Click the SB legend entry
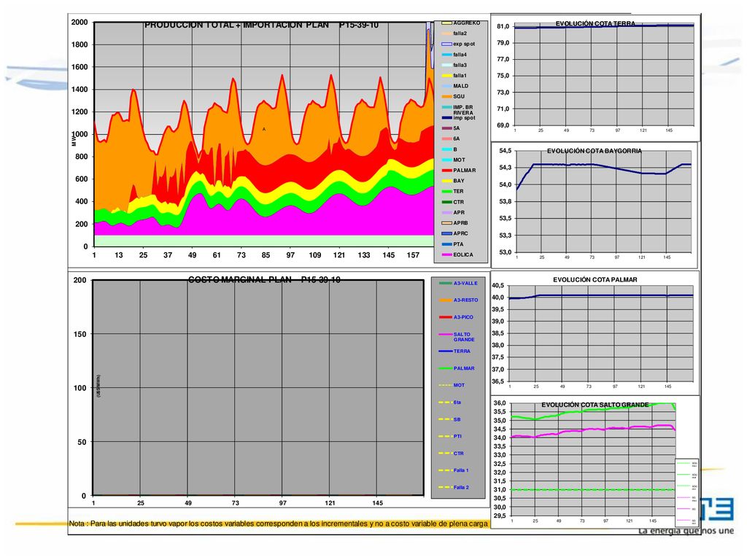747x560 pixels. point(449,420)
